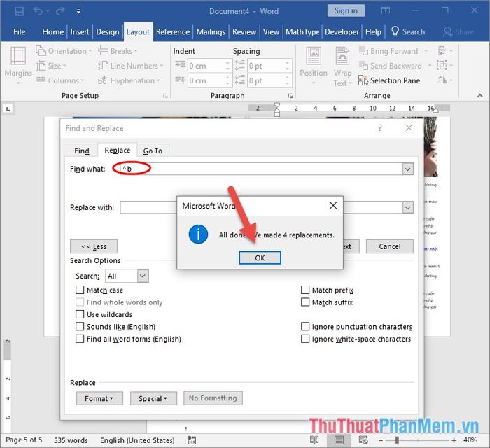Open the Selection Pane
Viewport: 490px width, 448px height.
(x=389, y=80)
